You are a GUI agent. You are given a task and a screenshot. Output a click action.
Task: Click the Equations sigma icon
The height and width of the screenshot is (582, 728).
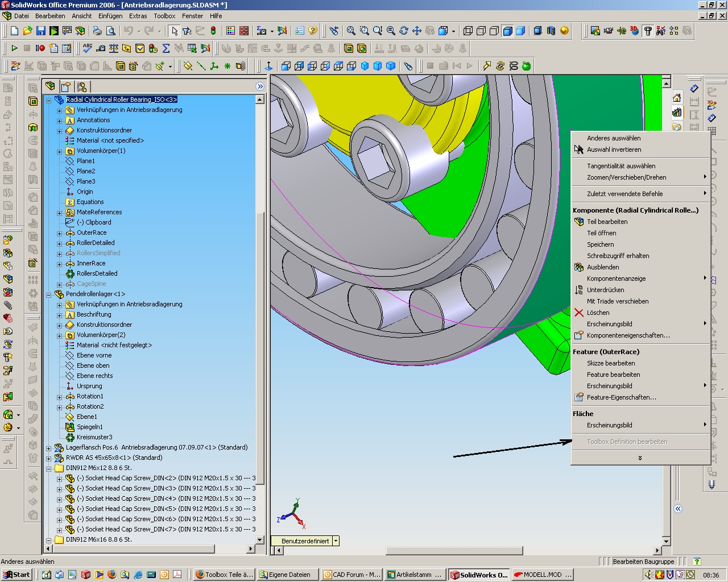(x=166, y=48)
